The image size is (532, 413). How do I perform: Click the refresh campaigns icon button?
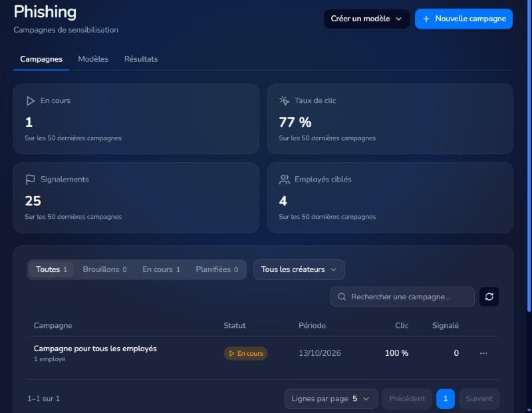tap(489, 297)
